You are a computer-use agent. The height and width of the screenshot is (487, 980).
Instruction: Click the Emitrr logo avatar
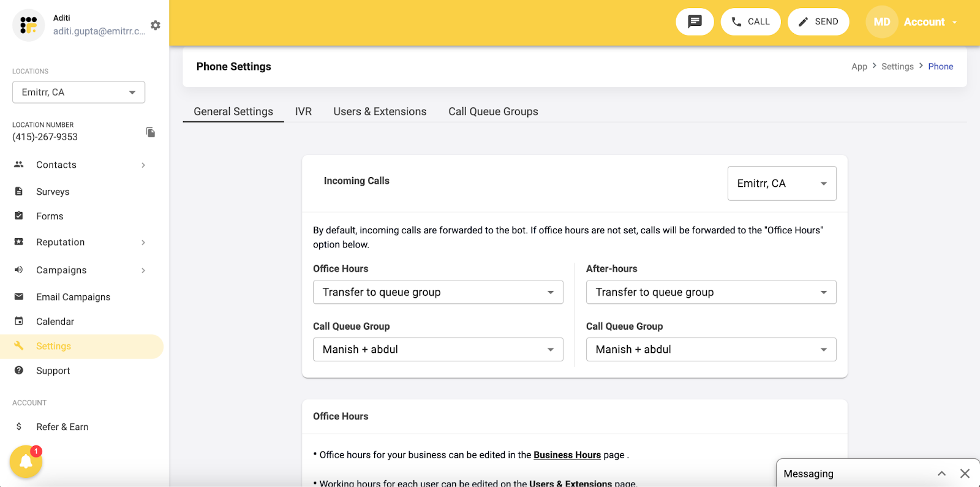click(x=28, y=25)
